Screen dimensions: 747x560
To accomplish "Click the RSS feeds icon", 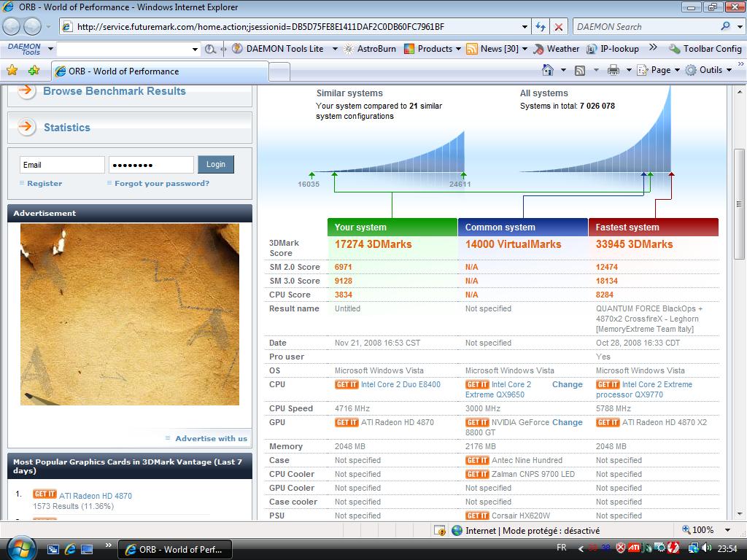I will pyautogui.click(x=580, y=70).
